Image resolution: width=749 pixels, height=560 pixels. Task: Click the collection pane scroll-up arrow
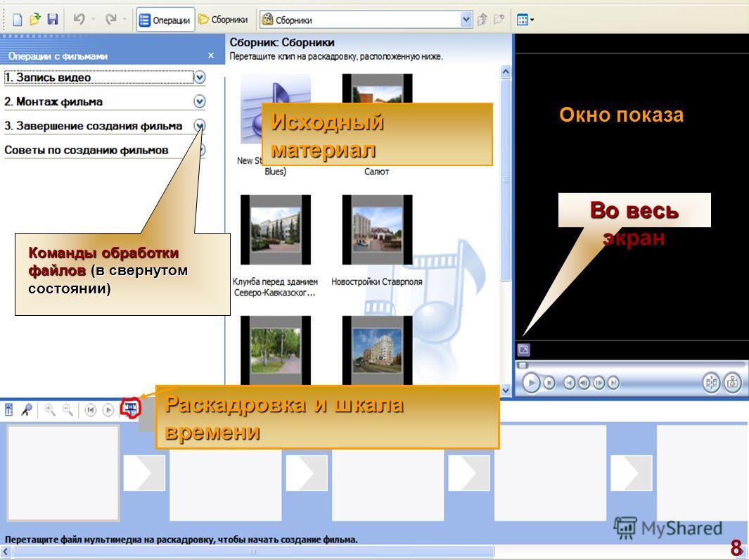click(506, 72)
